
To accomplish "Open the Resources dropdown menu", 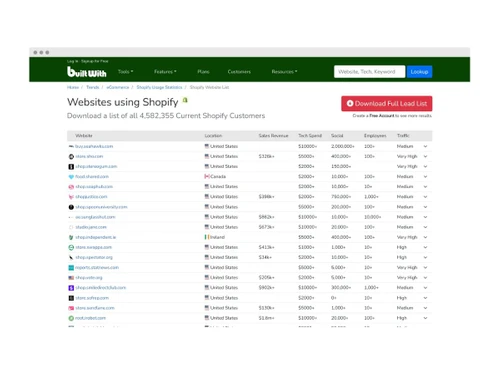I will tap(284, 72).
